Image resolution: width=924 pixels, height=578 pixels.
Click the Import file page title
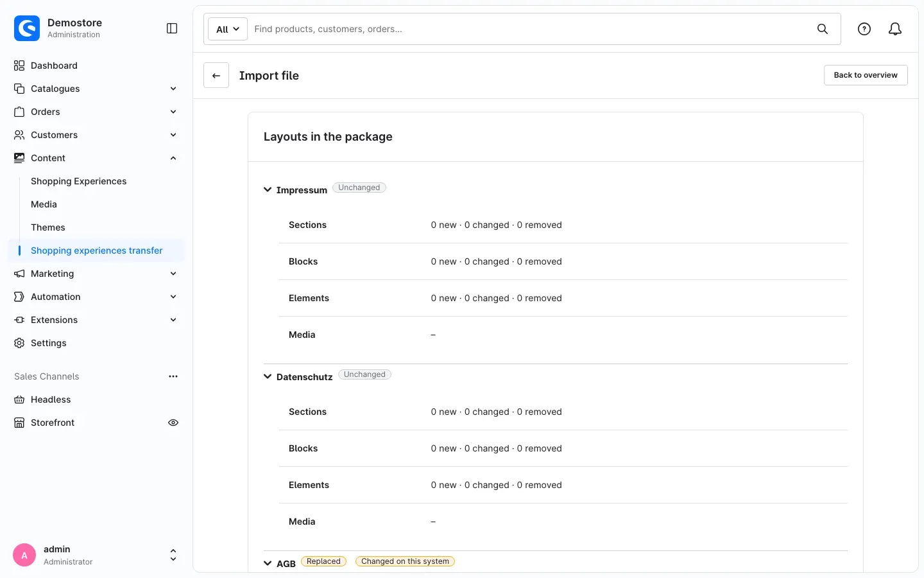click(269, 75)
